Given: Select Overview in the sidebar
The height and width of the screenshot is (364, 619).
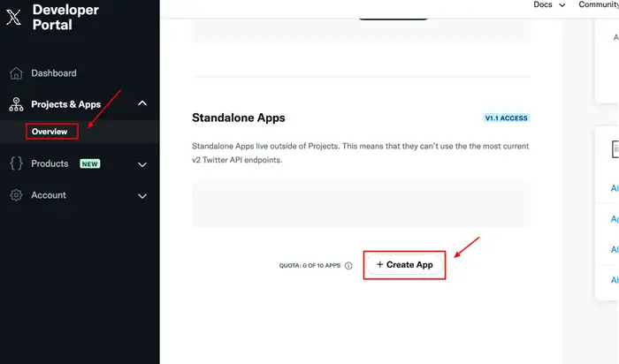Looking at the screenshot, I should tap(50, 132).
